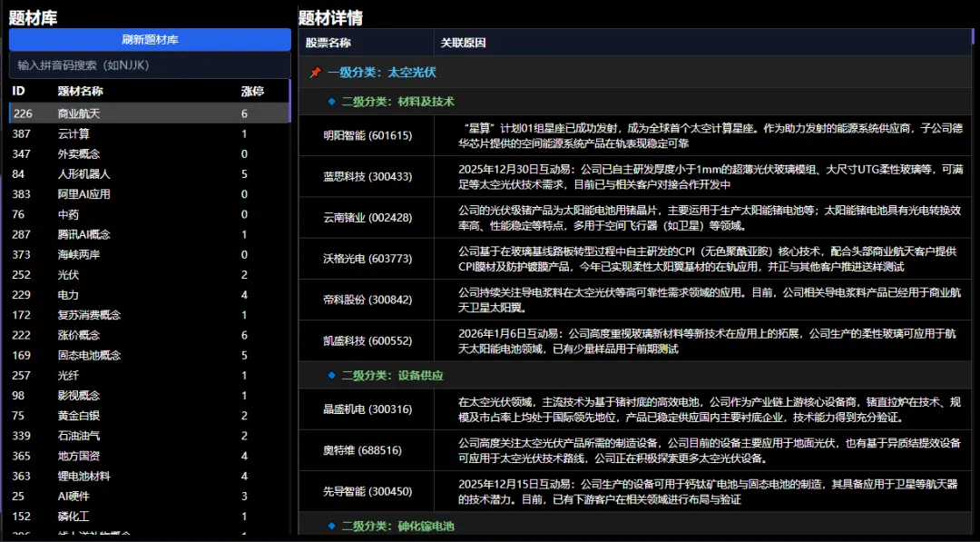Select the 复苏消费概念 theme row
The height and width of the screenshot is (542, 980).
[x=150, y=315]
